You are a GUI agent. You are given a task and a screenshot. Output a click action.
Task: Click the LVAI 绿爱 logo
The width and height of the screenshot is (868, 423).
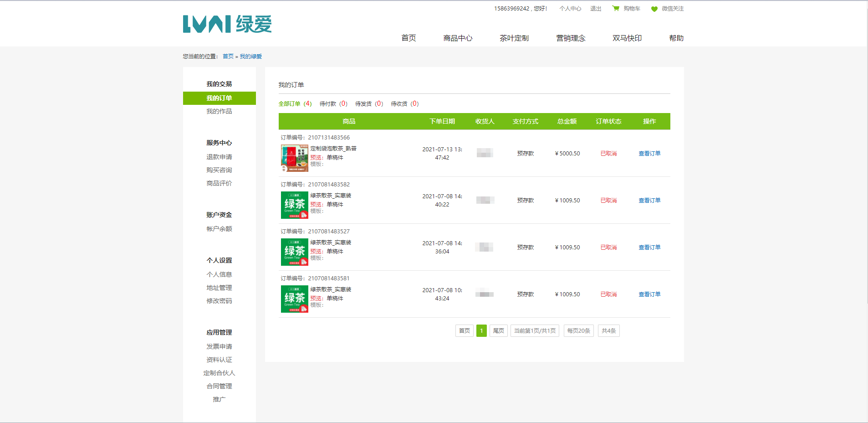click(x=227, y=24)
